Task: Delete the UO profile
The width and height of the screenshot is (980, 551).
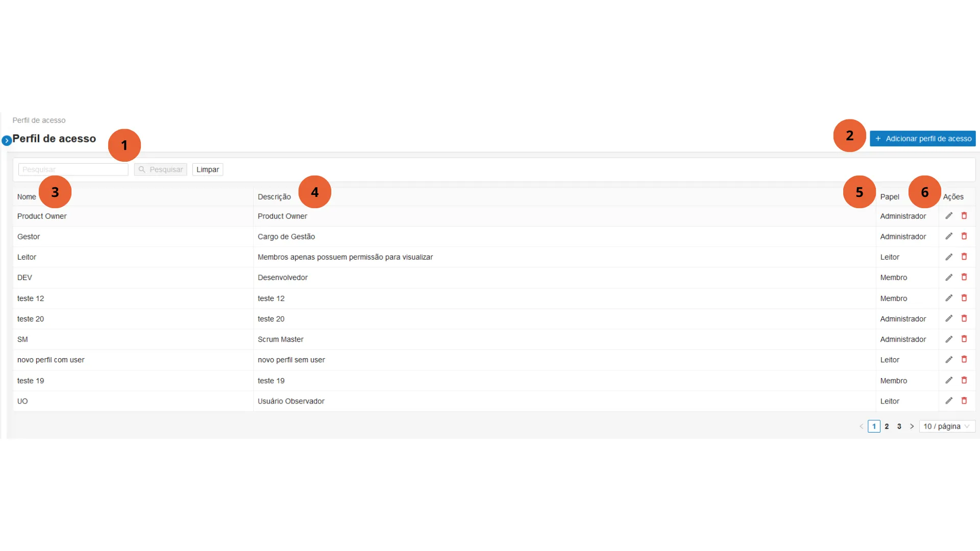Action: coord(964,400)
